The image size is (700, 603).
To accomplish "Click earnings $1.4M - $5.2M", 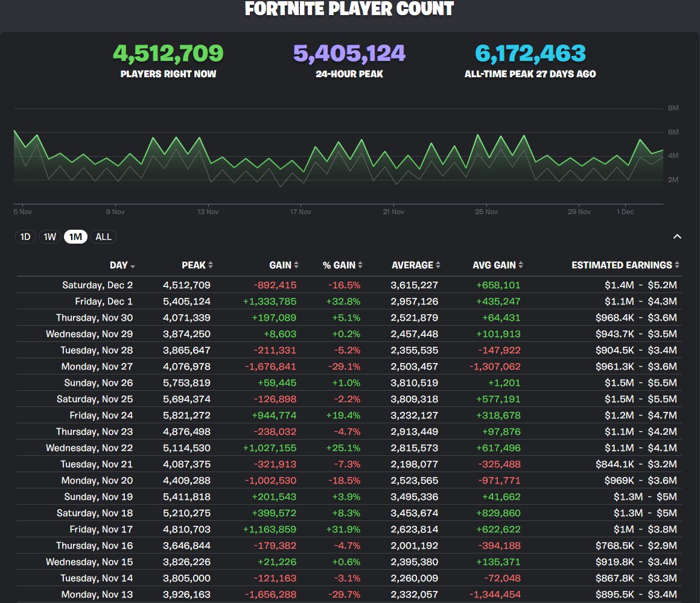I will click(x=641, y=285).
